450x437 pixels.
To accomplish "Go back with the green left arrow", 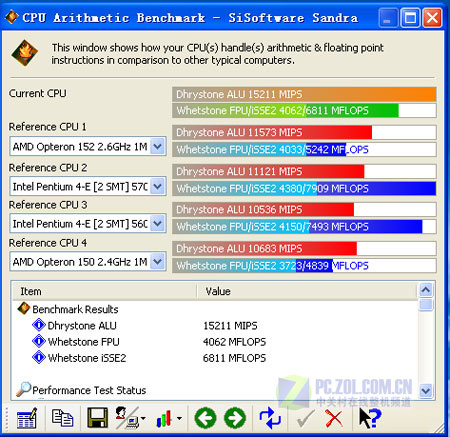I will pyautogui.click(x=205, y=418).
